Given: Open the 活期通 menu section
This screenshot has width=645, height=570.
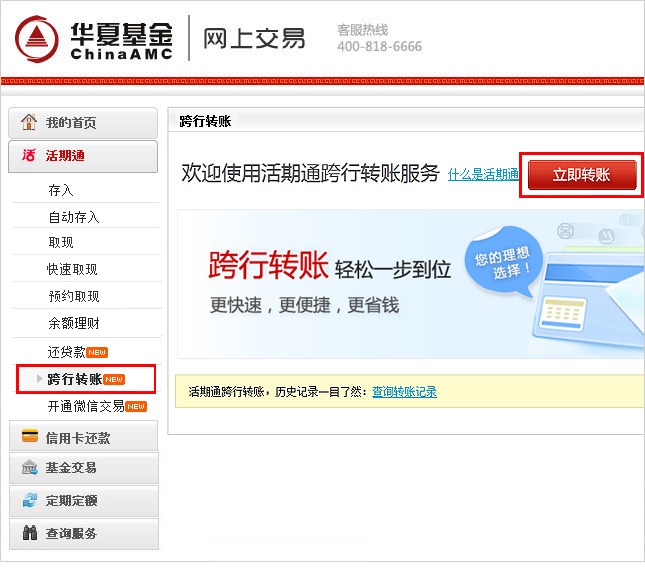Looking at the screenshot, I should coord(83,156).
